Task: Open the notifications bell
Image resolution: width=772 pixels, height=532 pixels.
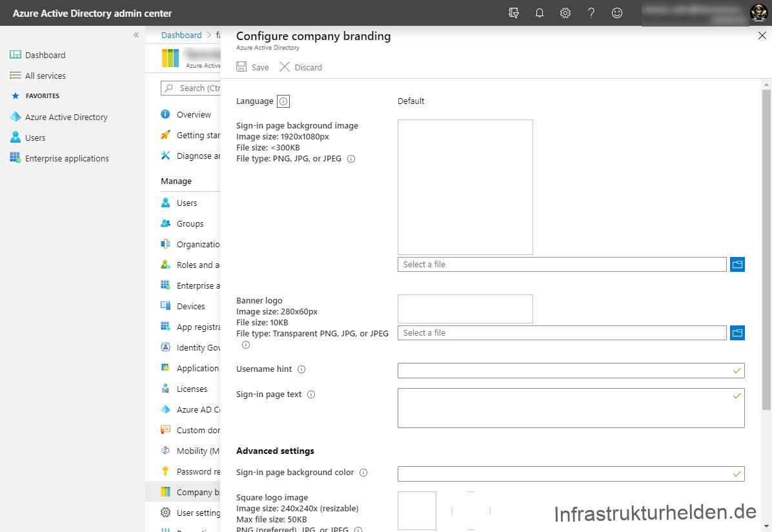Action: [x=540, y=13]
